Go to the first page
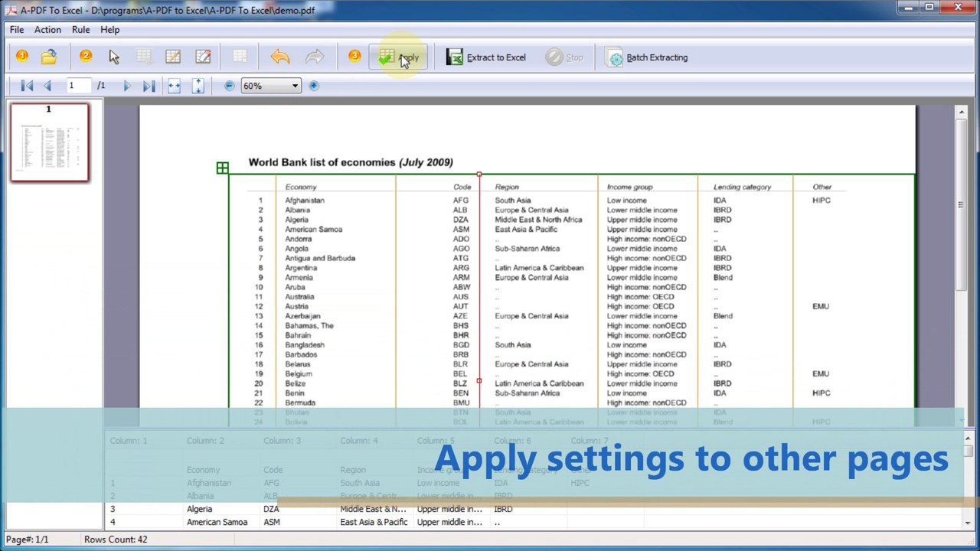This screenshot has height=551, width=980. tap(27, 86)
